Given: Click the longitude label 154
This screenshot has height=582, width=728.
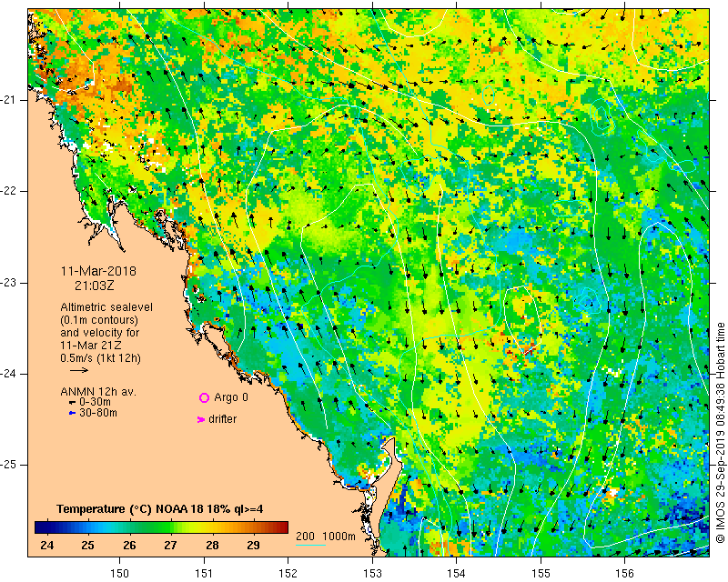Looking at the screenshot, I should [x=457, y=574].
